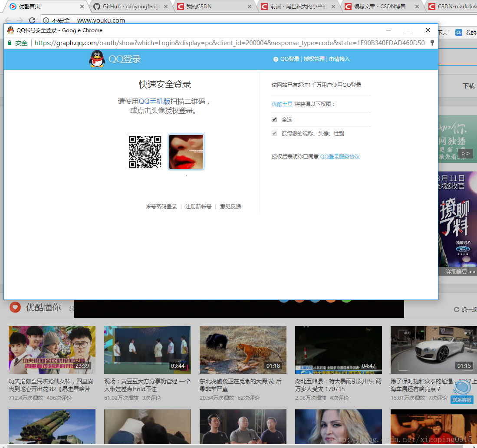477x448 pixels.
Task: Click the QQ penguin logo in header
Action: point(97,59)
